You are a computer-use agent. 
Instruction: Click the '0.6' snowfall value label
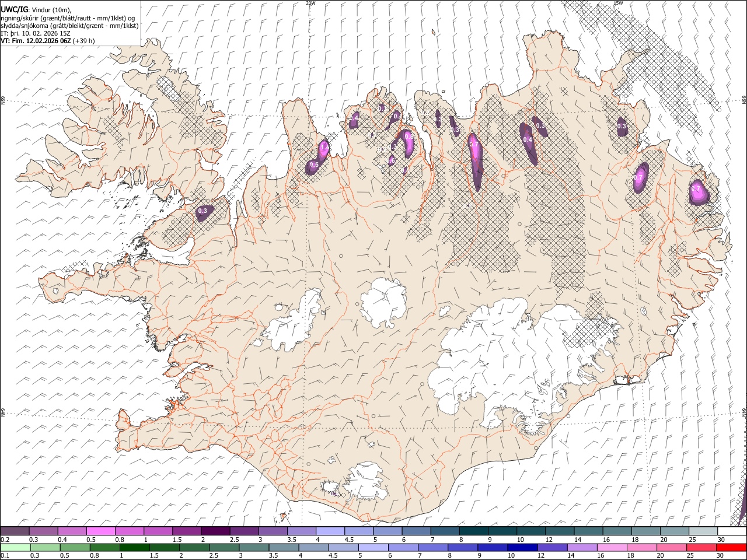pos(392,160)
